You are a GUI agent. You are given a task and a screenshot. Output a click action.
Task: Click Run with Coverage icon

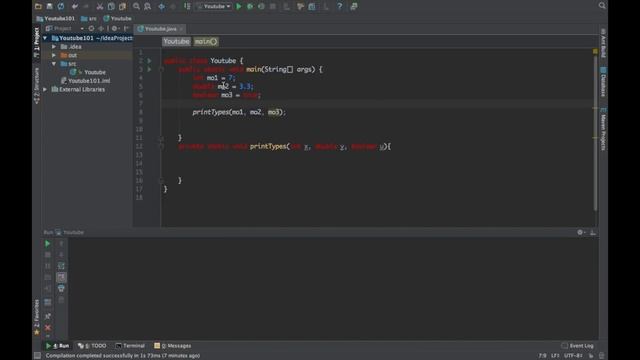pyautogui.click(x=261, y=6)
